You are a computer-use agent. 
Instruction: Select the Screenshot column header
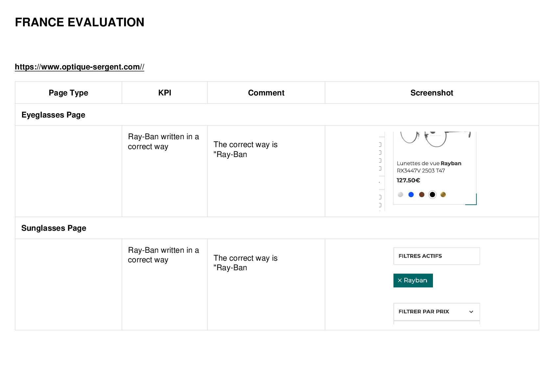(x=432, y=93)
